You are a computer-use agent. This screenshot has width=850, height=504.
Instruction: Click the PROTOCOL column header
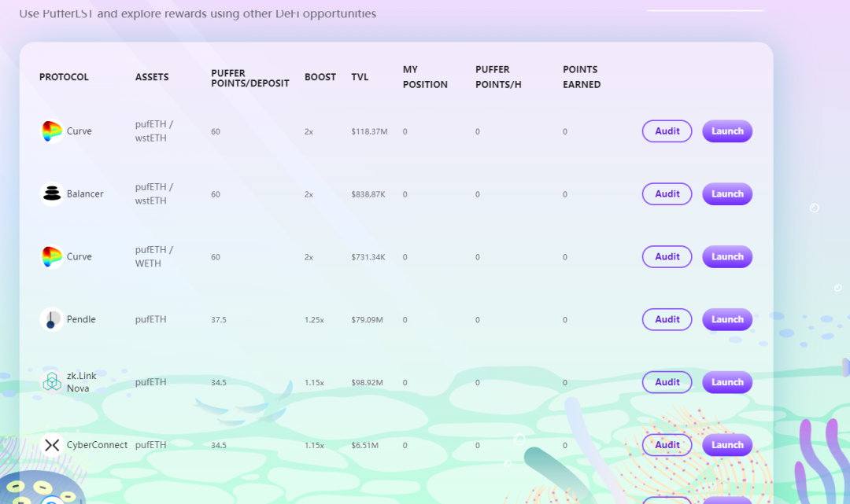coord(64,77)
